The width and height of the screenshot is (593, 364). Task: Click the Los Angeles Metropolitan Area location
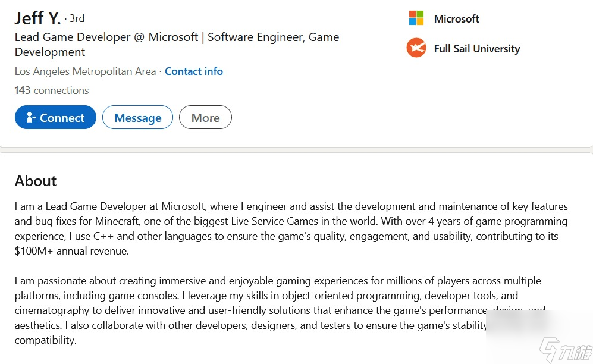point(85,71)
